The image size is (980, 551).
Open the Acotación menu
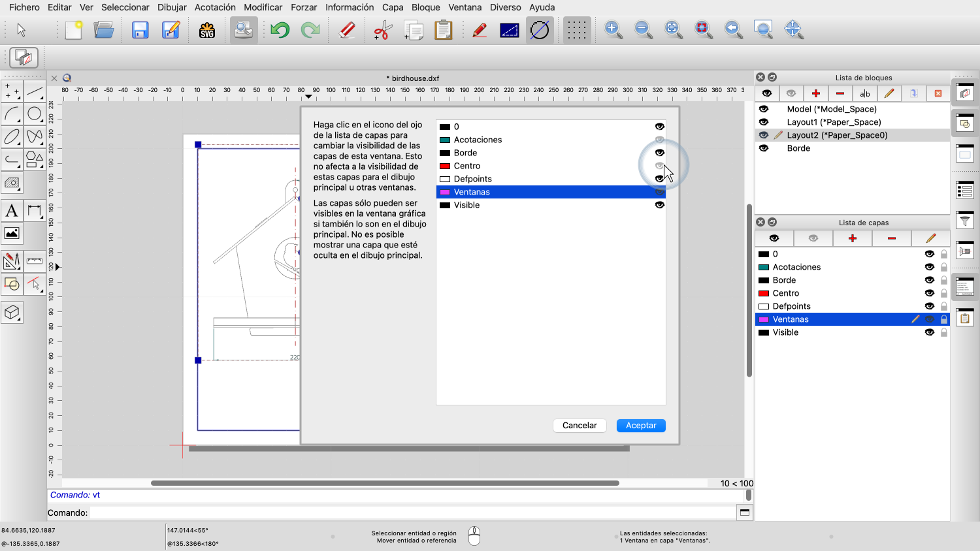[215, 7]
